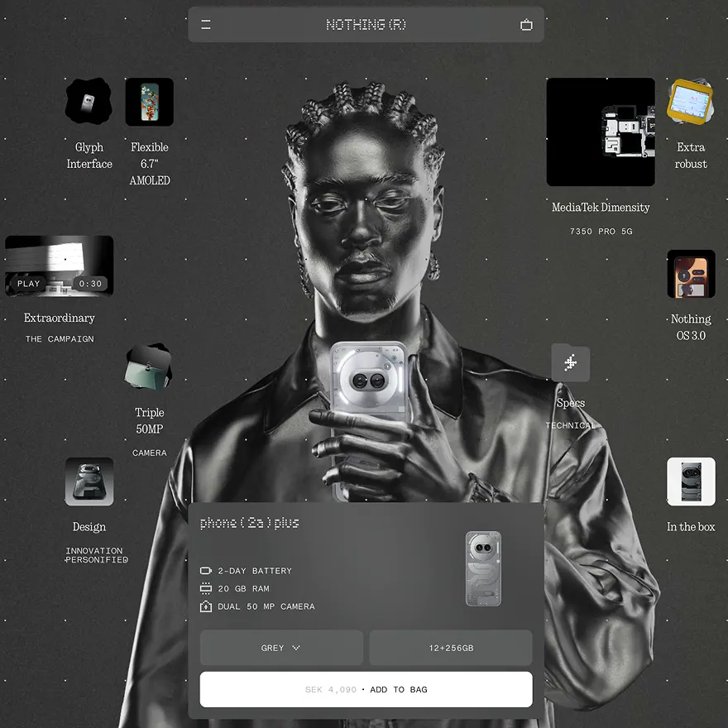Click the 'CAMERA' subtitle under Triple 50MP
This screenshot has width=728, height=728.
[x=150, y=453]
